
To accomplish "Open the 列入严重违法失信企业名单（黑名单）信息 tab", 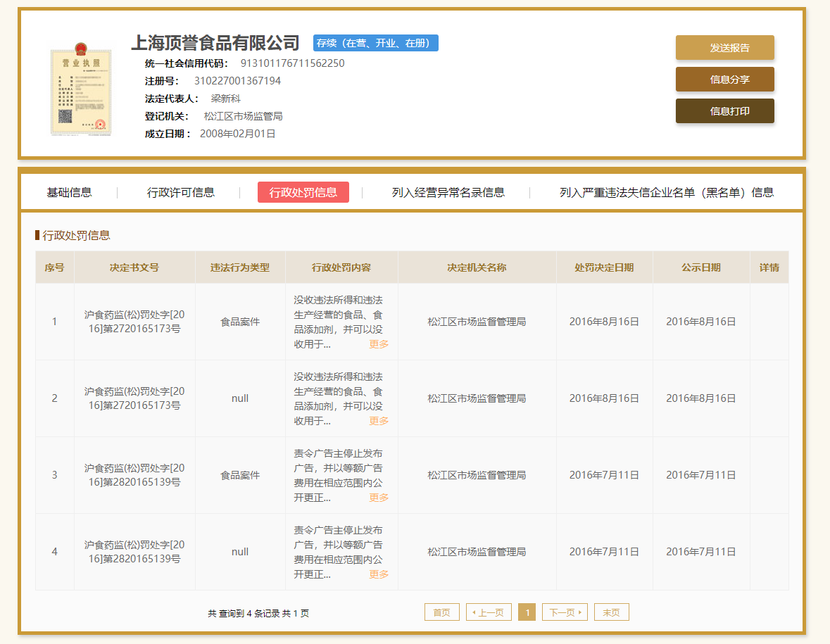I will 667,193.
